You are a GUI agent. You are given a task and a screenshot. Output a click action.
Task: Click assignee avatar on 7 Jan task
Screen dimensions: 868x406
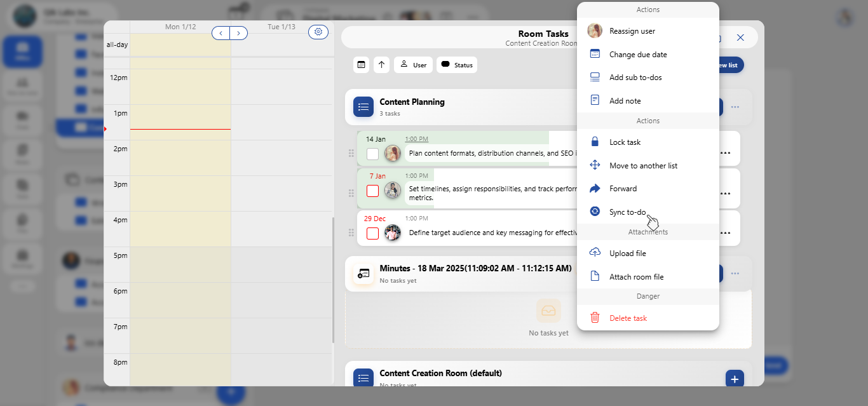393,191
